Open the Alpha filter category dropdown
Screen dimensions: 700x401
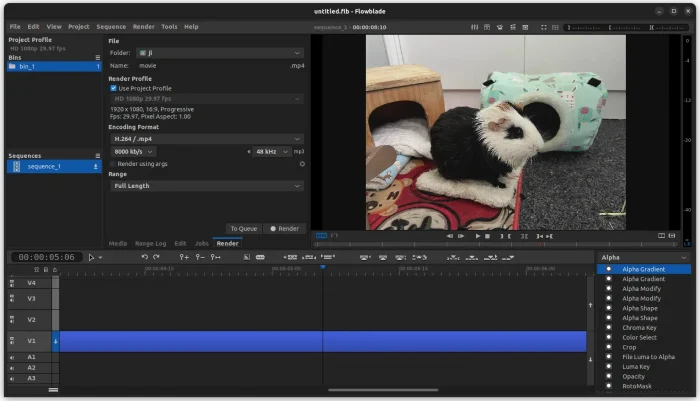point(643,257)
